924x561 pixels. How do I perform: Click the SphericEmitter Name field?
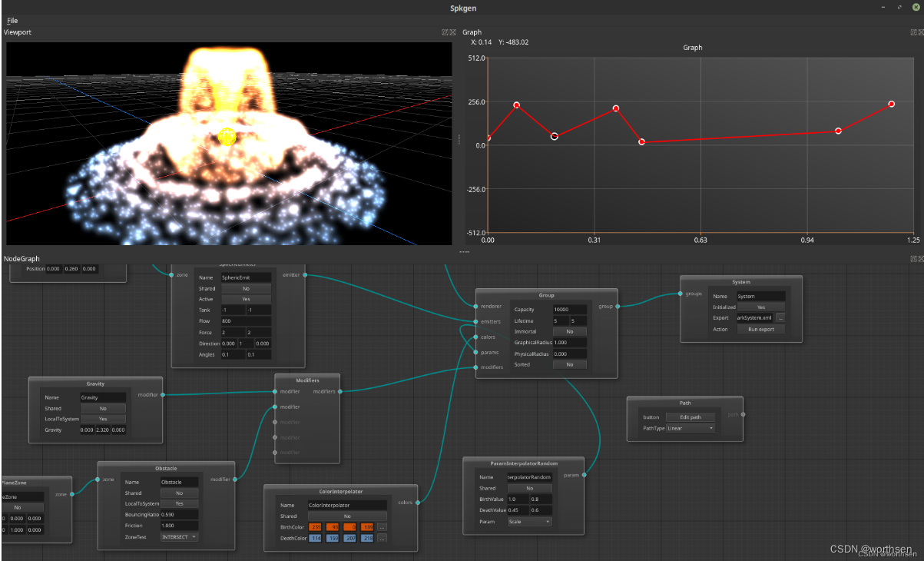[x=246, y=277]
